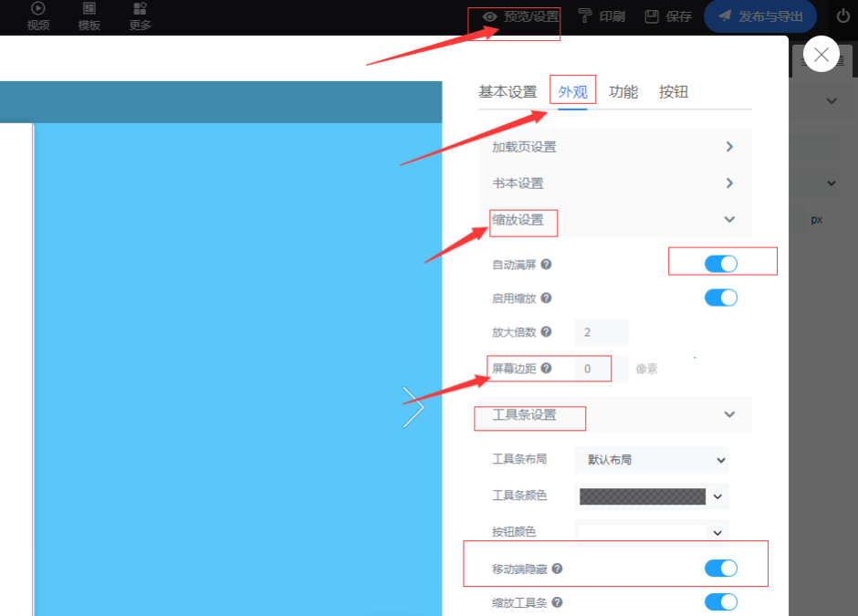
Task: Click the 发布与导出 button
Action: tap(759, 16)
